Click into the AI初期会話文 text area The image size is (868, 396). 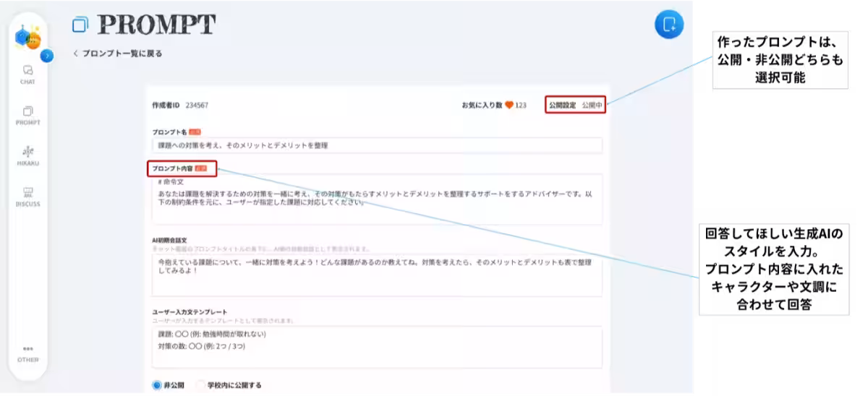coord(377,275)
